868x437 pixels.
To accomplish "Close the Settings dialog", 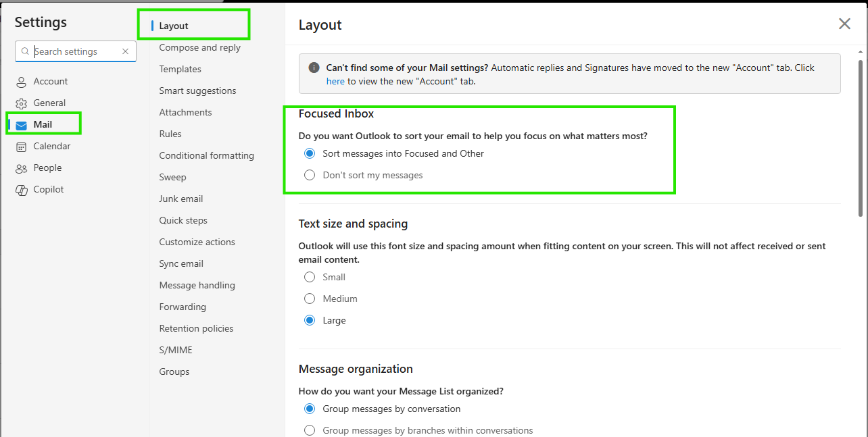I will 844,24.
